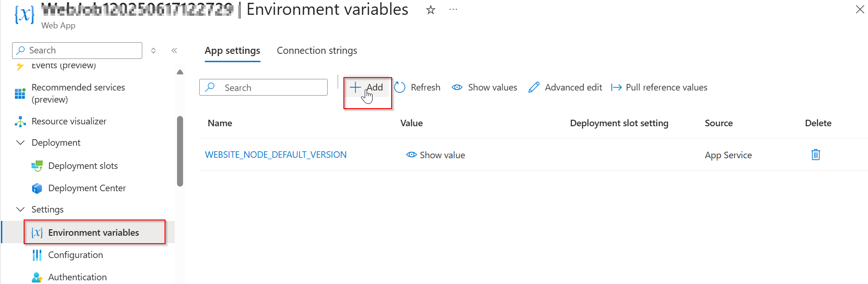
Task: Reveal value for WEBSITE_NODE_DEFAULT_VERSION
Action: [436, 155]
